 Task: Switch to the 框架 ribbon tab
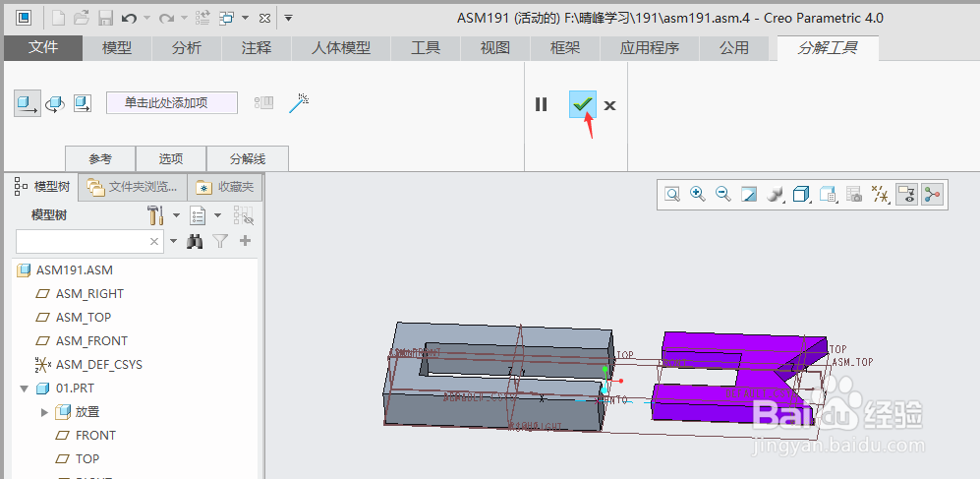click(x=565, y=47)
